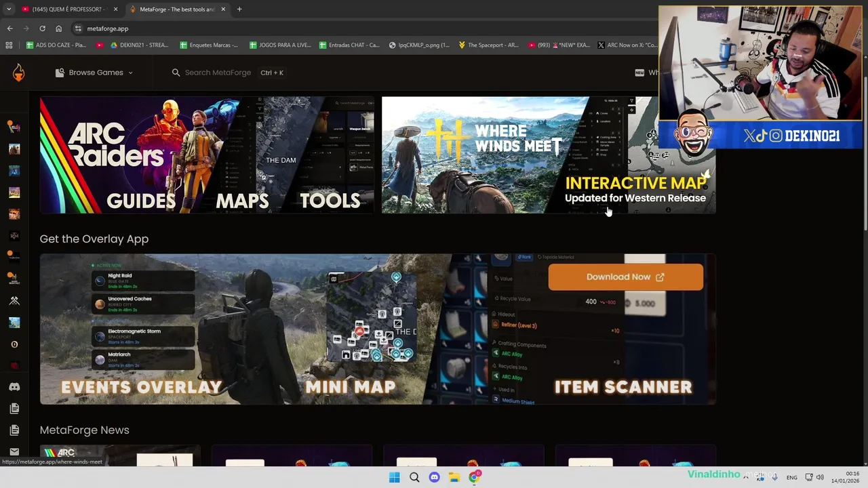Click the Chrome icon in the taskbar
Screen dimensions: 868x488
point(475,477)
